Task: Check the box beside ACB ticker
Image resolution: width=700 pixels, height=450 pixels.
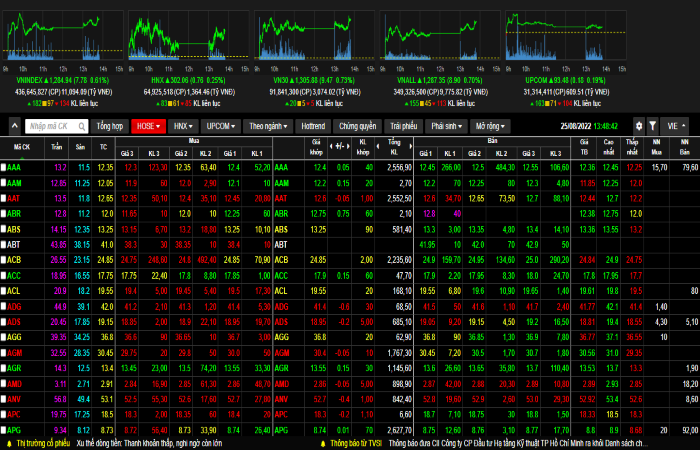Action: coord(4,259)
